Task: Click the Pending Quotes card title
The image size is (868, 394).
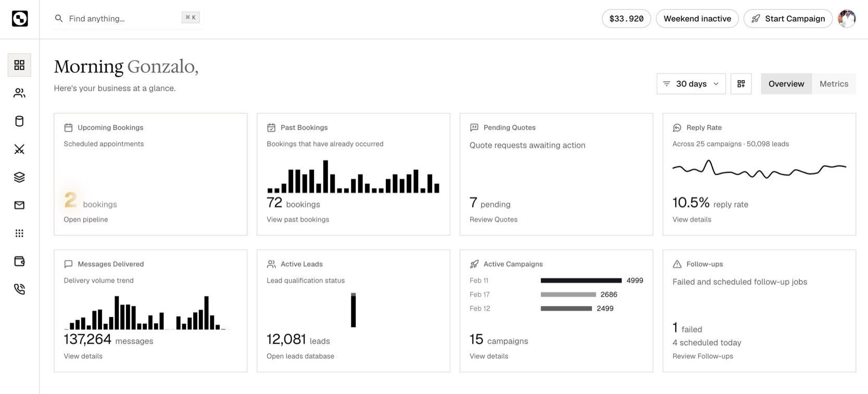Action: pos(509,128)
